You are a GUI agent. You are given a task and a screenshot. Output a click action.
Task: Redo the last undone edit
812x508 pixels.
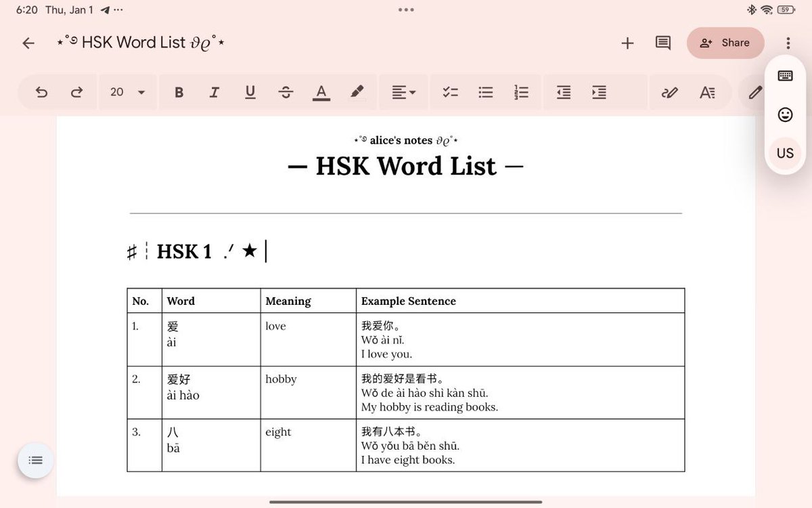tap(76, 92)
